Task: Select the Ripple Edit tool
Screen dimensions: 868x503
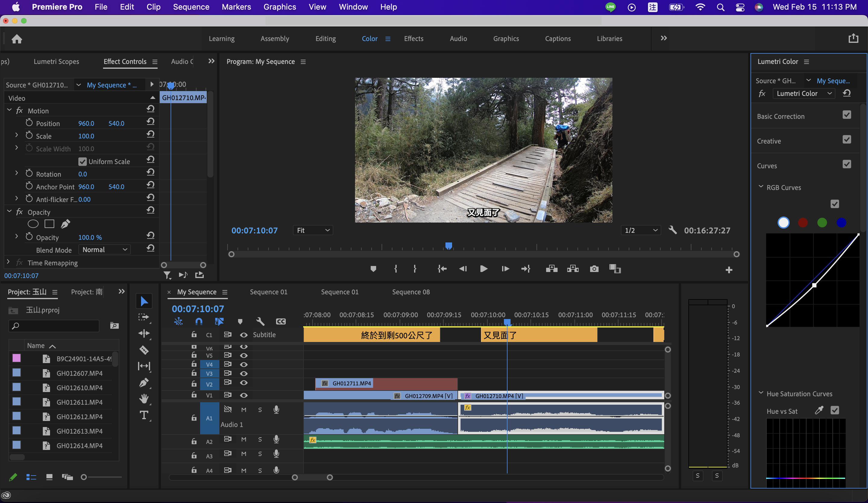Action: [x=144, y=333]
